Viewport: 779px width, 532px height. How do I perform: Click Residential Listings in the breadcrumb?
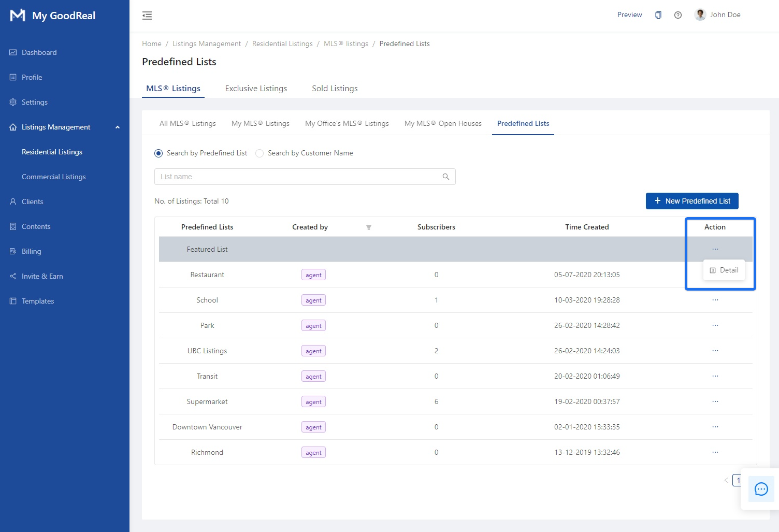pyautogui.click(x=282, y=44)
